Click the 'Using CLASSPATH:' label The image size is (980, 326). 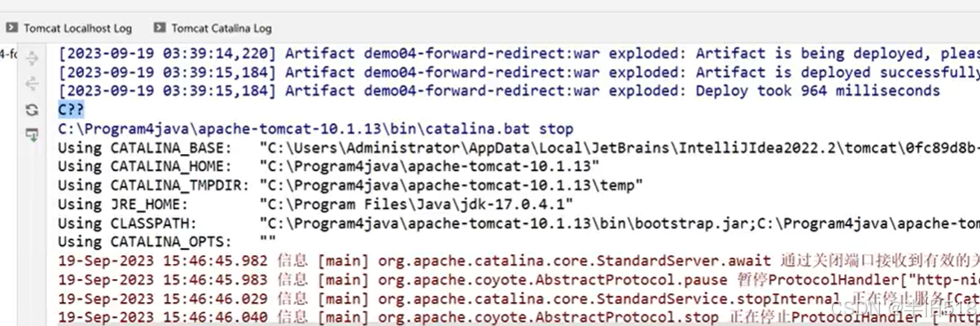pyautogui.click(x=127, y=223)
